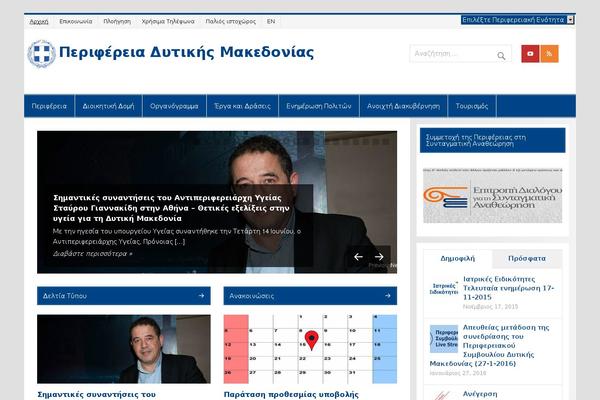
Task: Open lower Σημαντικές συναντήσεις του article title
Action: pos(96,395)
